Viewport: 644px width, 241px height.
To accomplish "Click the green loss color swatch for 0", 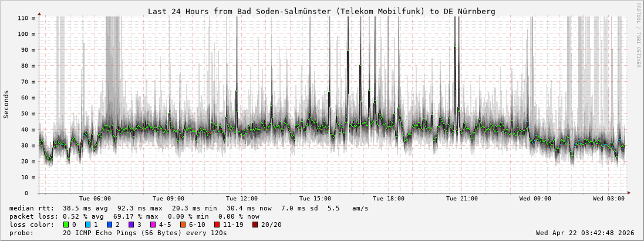I will point(66,225).
